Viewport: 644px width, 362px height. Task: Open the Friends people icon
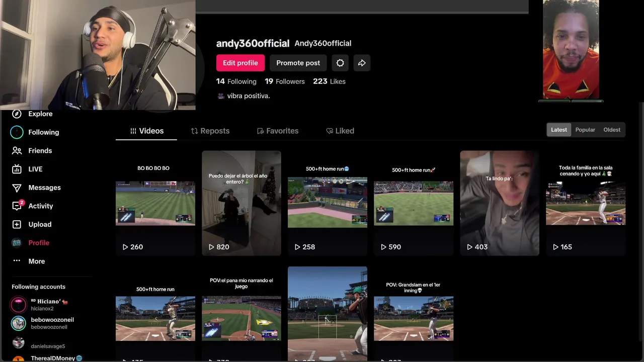click(x=17, y=151)
